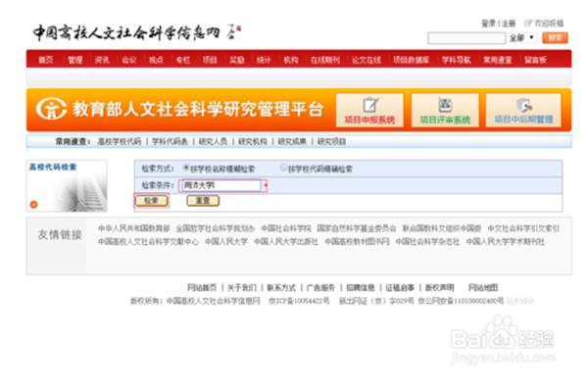This screenshot has height=392, width=588.
Task: Open 国家自然科学基金委员会 friendly link
Action: (x=357, y=228)
